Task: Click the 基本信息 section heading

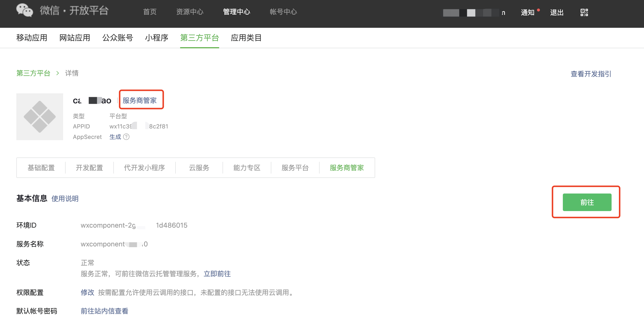Action: point(32,198)
